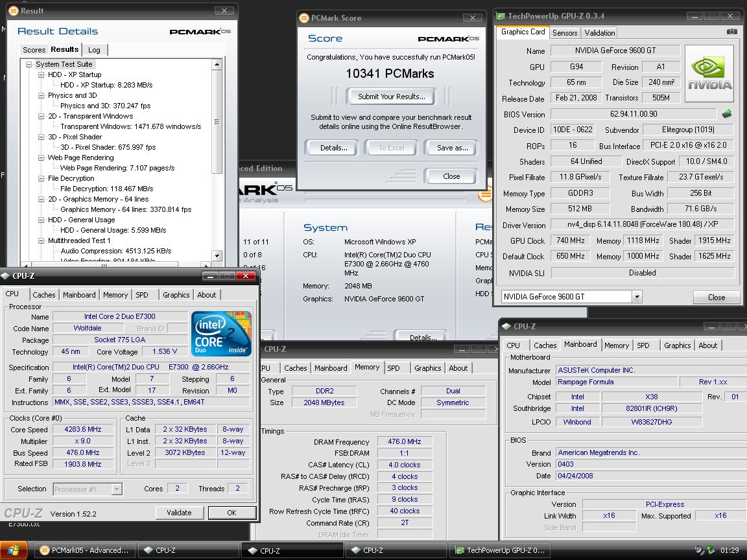Click the GPU Name field NVIDIA GeForce 9600 GT
The height and width of the screenshot is (560, 747).
pyautogui.click(x=615, y=51)
